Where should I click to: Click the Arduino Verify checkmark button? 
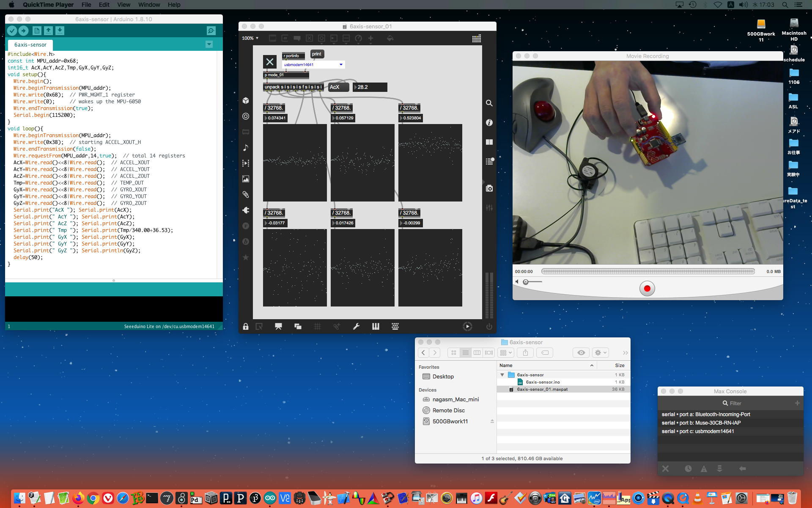12,30
